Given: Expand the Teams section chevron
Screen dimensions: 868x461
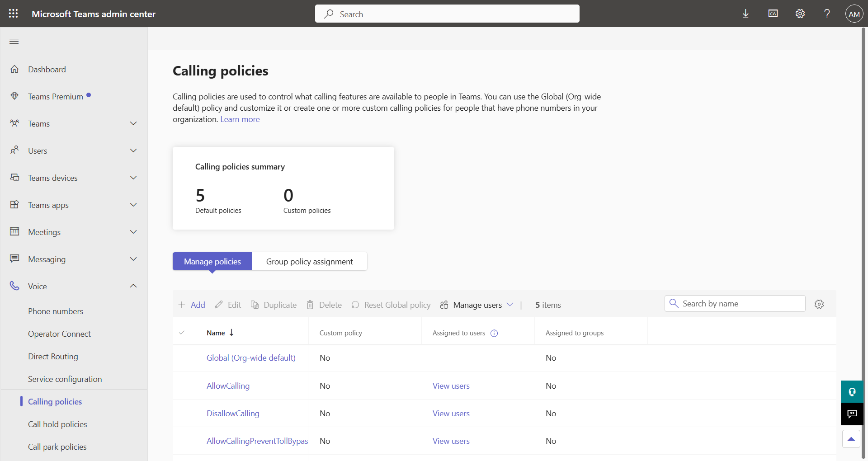Looking at the screenshot, I should point(133,123).
